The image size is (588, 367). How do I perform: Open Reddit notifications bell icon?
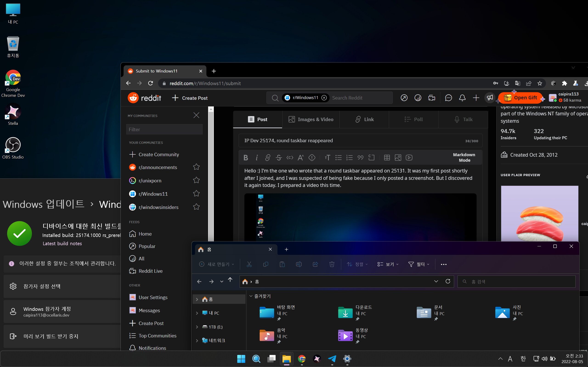pos(462,98)
